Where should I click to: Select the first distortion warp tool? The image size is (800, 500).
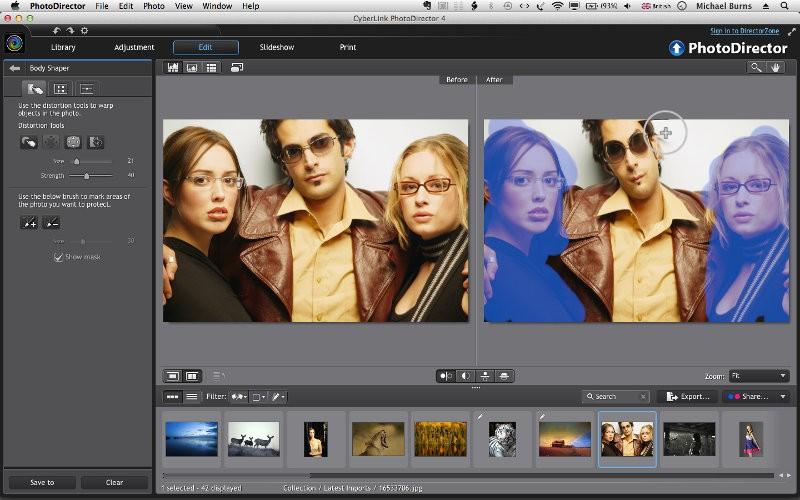click(x=29, y=142)
